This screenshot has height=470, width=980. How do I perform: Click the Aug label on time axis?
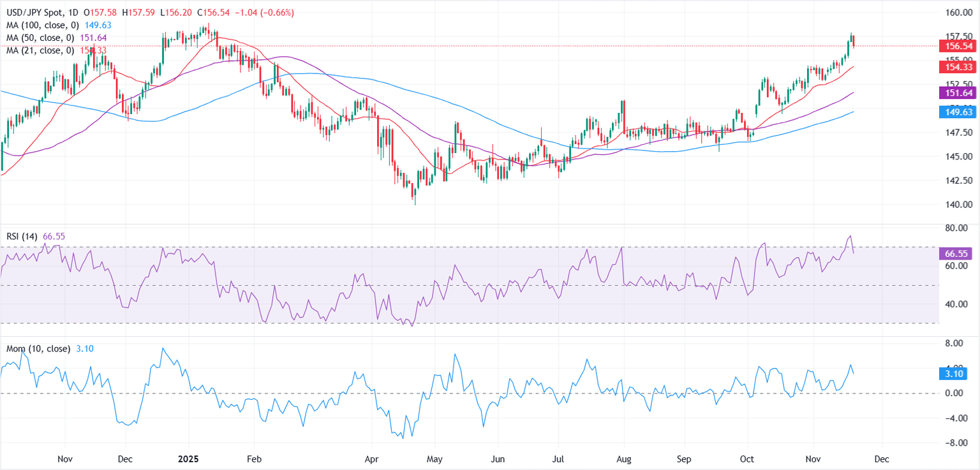[x=625, y=459]
